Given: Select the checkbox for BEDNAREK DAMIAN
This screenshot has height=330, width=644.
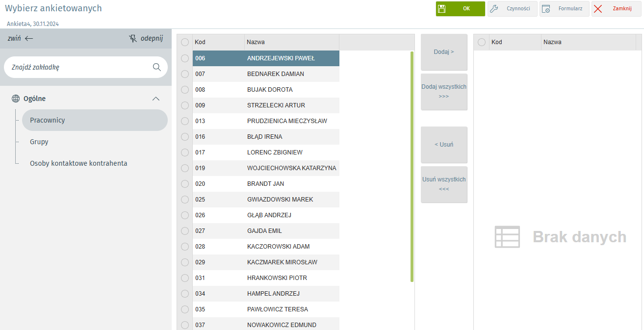Looking at the screenshot, I should pos(185,74).
